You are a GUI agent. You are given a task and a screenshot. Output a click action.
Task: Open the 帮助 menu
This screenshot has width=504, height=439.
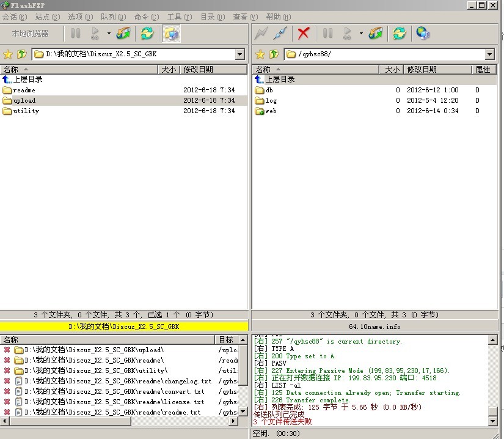[x=279, y=17]
